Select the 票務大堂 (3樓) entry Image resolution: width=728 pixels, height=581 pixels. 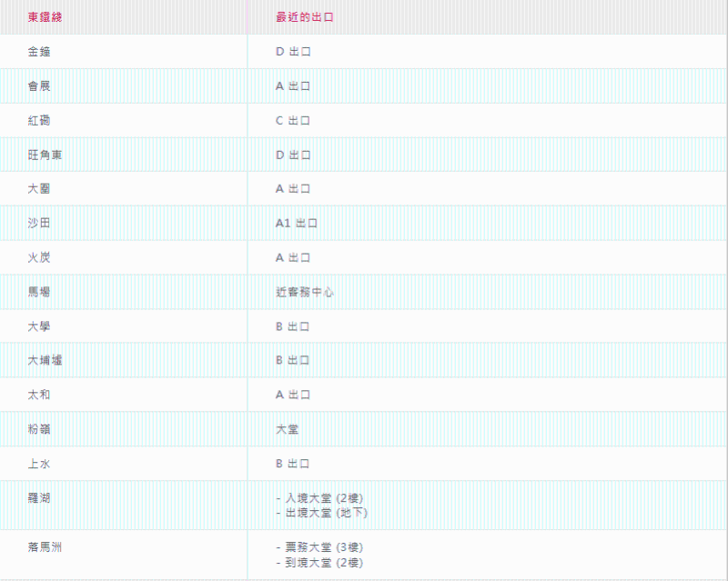[322, 548]
